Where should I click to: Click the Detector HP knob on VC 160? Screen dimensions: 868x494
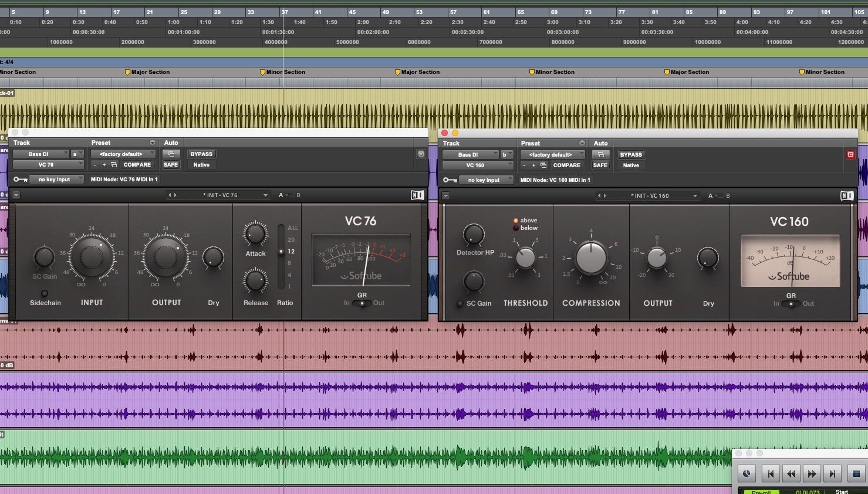click(474, 235)
